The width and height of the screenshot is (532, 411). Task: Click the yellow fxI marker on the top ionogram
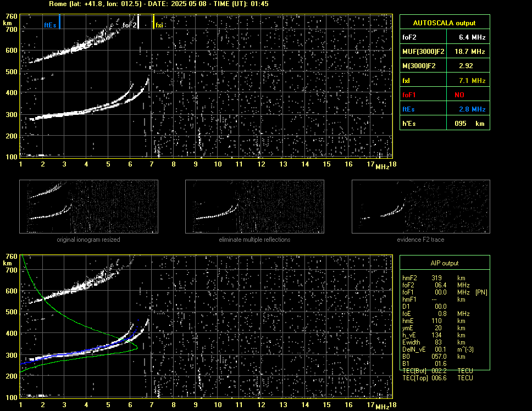154,21
